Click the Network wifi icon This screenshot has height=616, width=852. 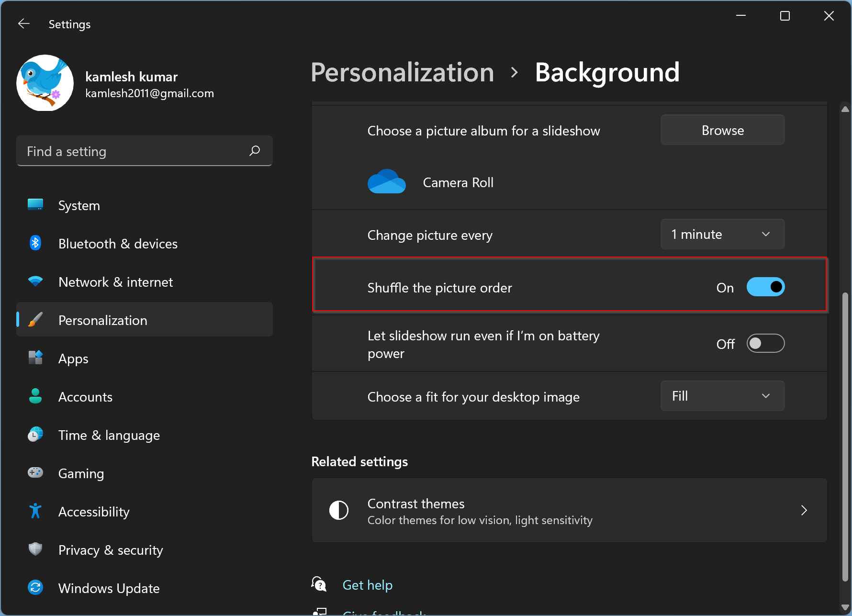pos(35,281)
